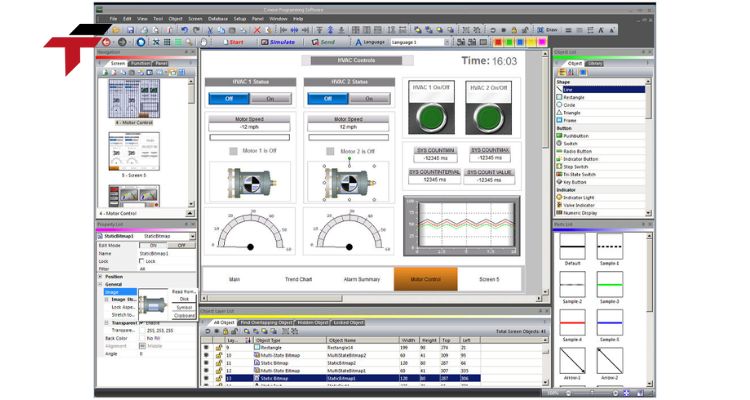Switch to the Function tab in Navigation

140,63
